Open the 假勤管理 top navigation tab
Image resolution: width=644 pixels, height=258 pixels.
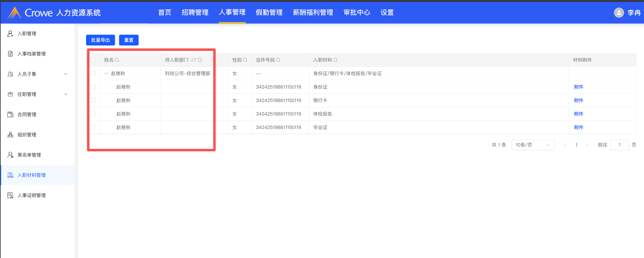[269, 13]
